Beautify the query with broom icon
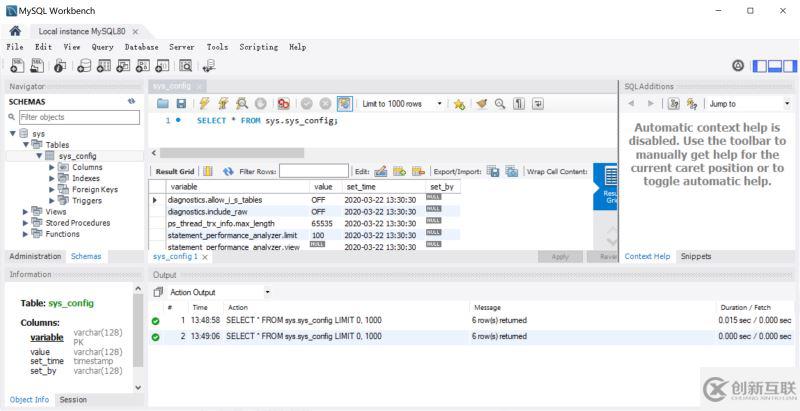 point(482,104)
